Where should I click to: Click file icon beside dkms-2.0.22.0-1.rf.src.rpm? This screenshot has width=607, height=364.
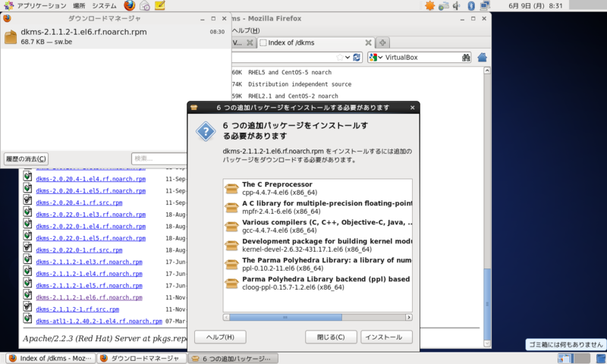coord(27,248)
